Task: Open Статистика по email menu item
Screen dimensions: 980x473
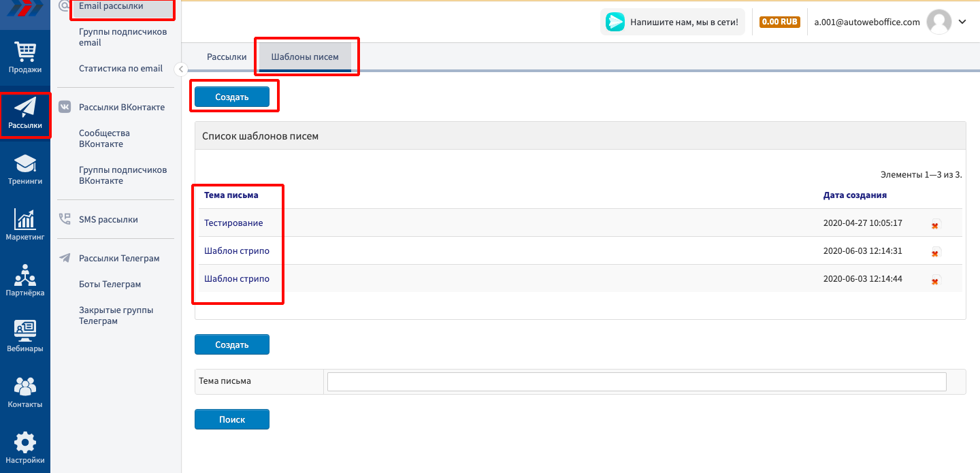Action: click(120, 69)
